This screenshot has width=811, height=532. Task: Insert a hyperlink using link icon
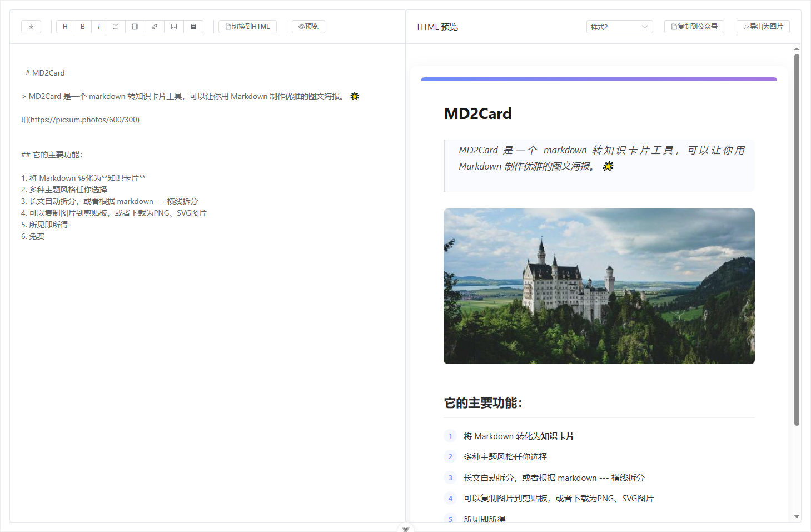(x=155, y=27)
